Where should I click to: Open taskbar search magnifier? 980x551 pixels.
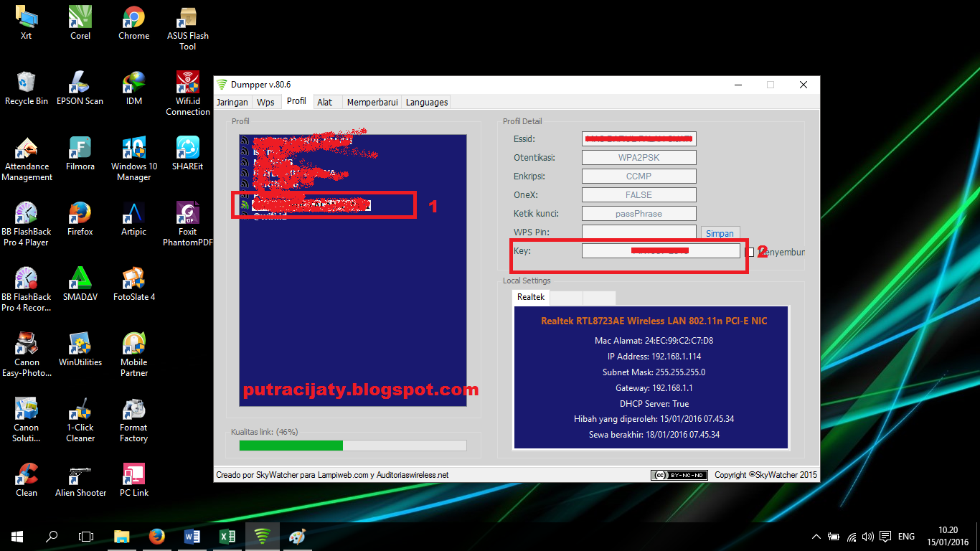52,536
